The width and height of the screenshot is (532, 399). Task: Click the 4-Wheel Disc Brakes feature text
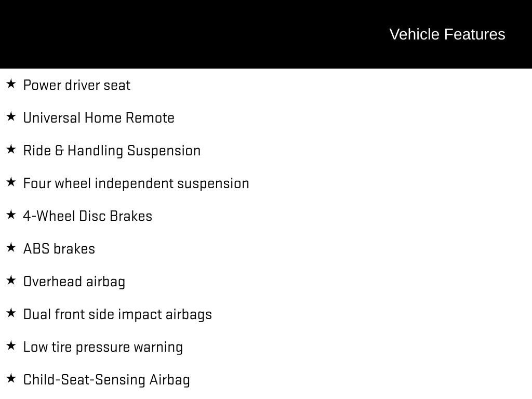[x=88, y=216]
